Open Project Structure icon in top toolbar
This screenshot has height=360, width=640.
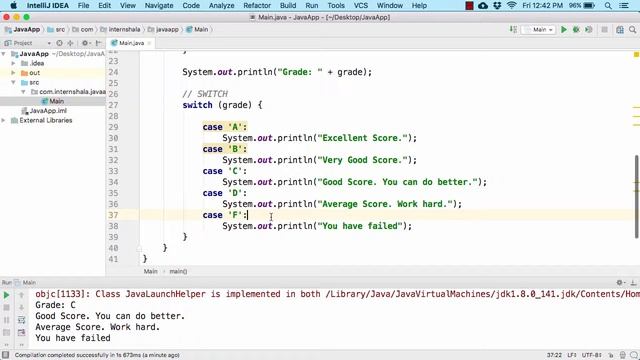(620, 29)
